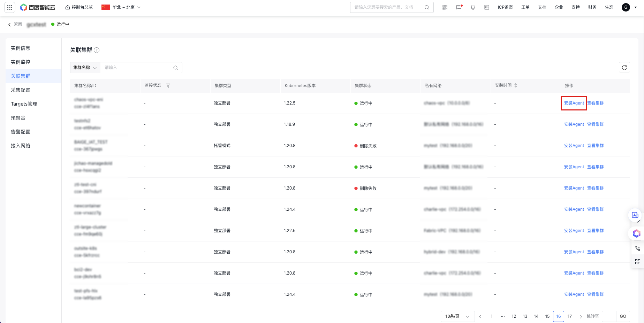
Task: Open the floating translate assistant icon
Action: click(635, 215)
